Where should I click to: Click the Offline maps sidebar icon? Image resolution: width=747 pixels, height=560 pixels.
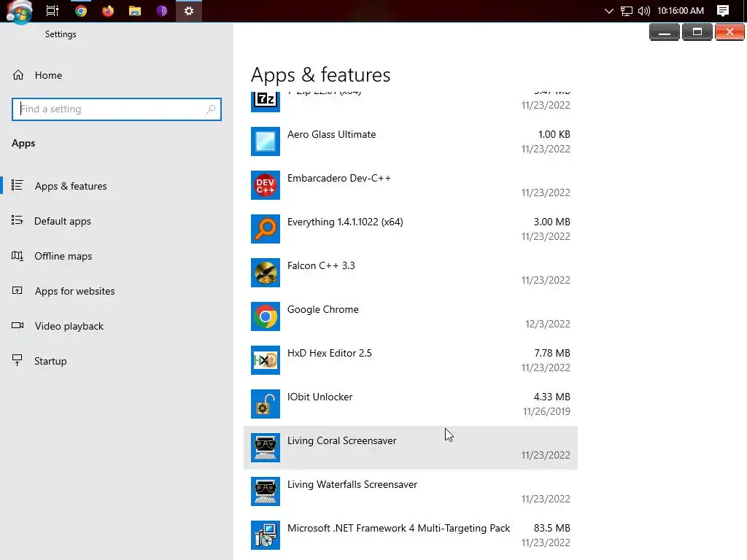point(18,256)
